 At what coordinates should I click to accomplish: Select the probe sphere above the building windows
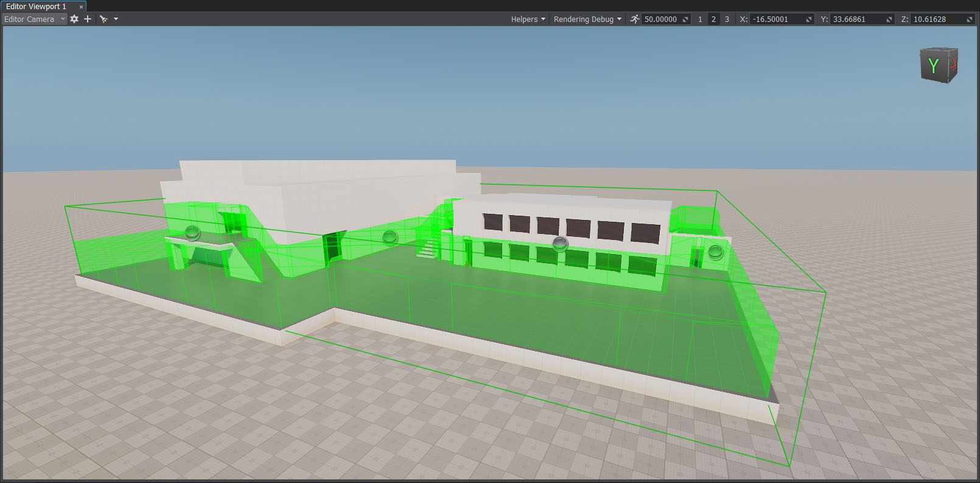tap(559, 244)
